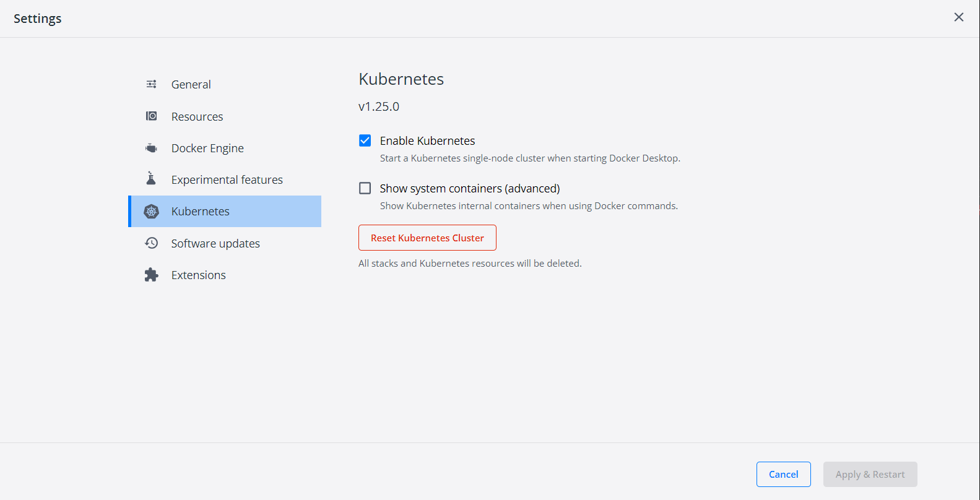Open the General settings tab label
Screen dimensions: 980x500
point(191,84)
